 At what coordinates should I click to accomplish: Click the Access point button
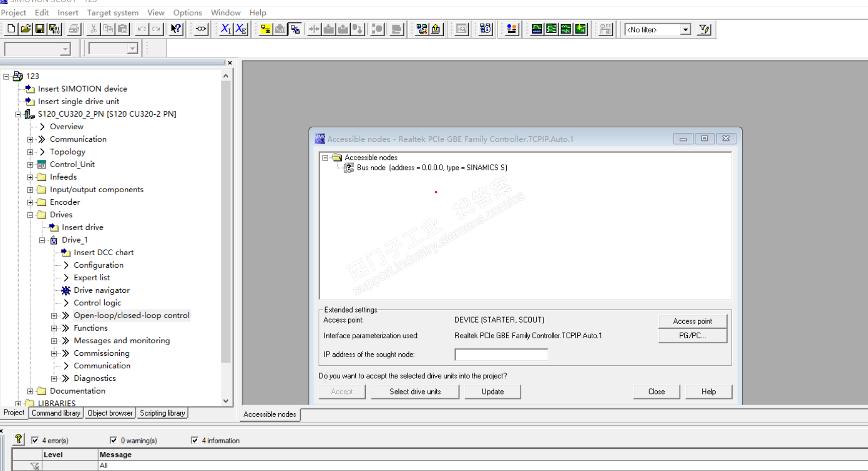(x=692, y=321)
